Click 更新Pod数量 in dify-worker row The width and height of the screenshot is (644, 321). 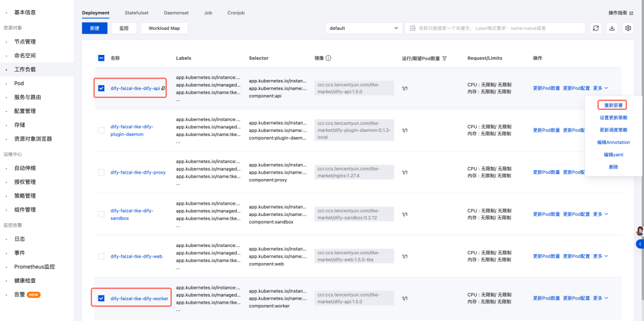[x=546, y=298]
